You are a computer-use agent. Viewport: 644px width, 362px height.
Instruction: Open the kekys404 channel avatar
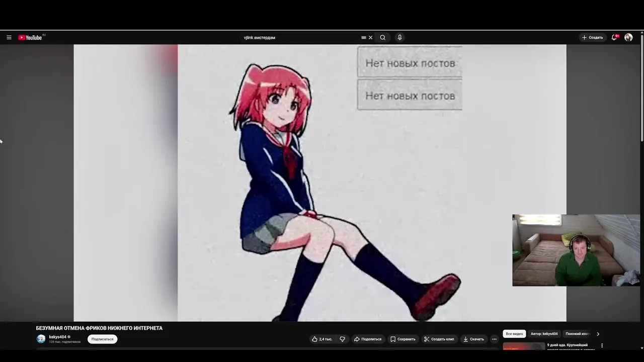(41, 339)
